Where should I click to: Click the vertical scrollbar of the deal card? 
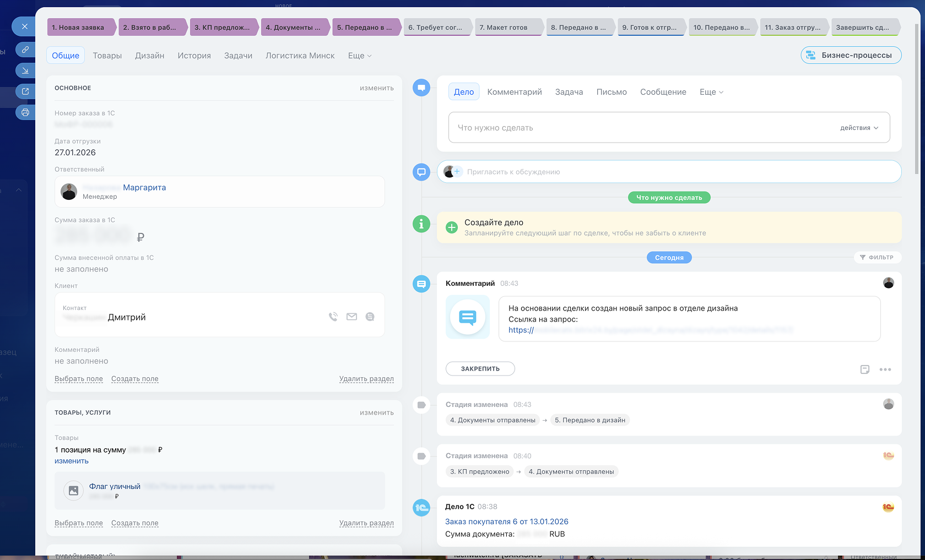pyautogui.click(x=917, y=99)
